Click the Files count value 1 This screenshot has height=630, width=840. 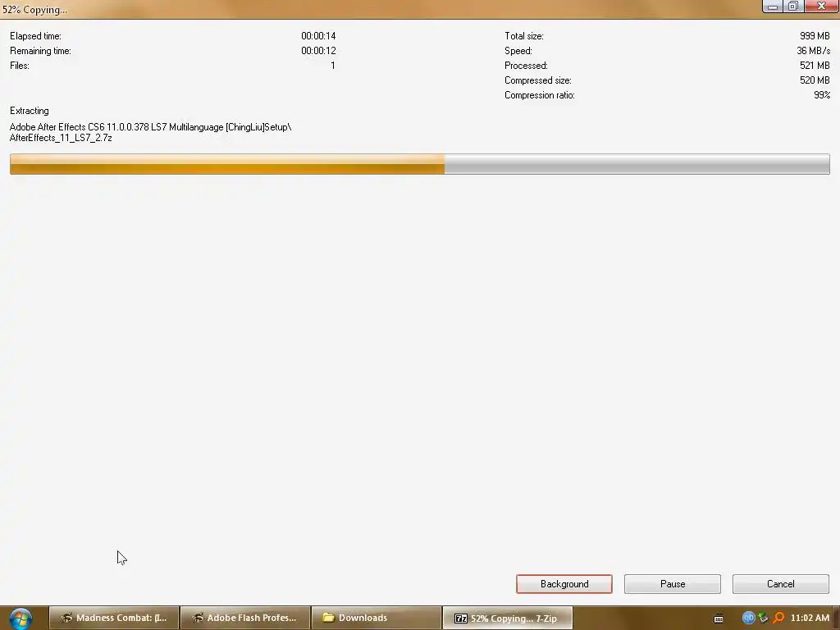pos(333,66)
